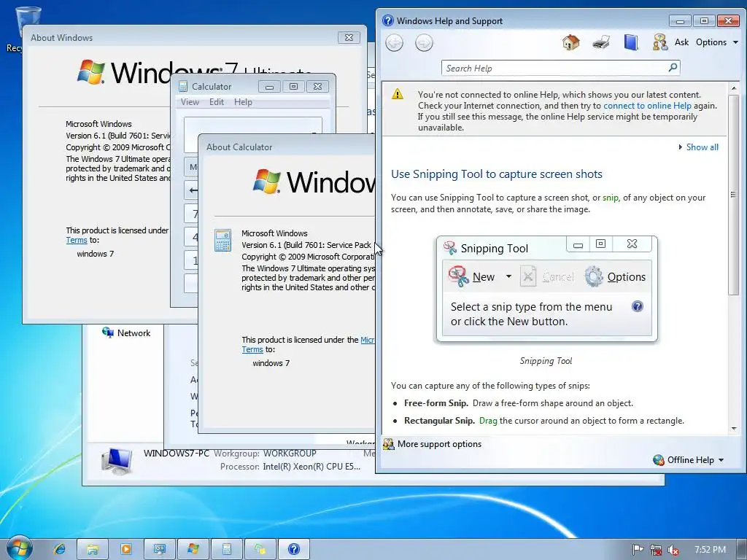747x560 pixels.
Task: Go back in Windows Help and Support
Action: (x=394, y=43)
